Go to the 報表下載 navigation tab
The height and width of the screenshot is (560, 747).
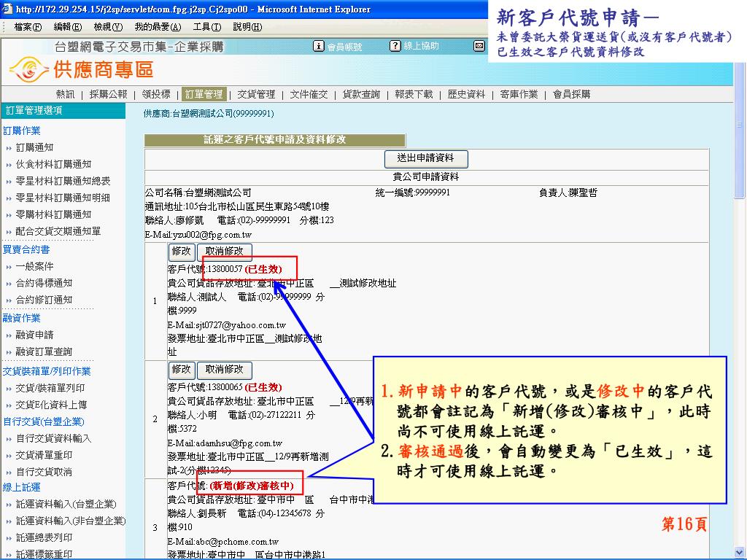tap(414, 94)
